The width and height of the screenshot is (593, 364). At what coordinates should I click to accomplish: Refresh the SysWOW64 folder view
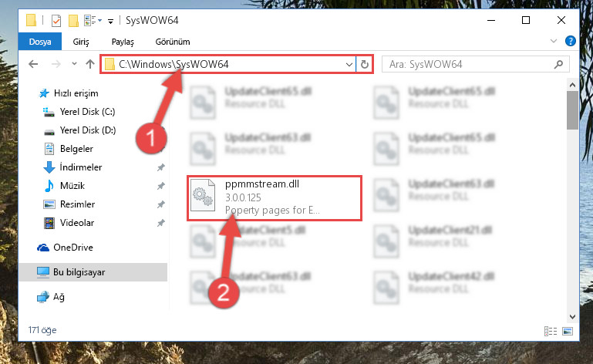point(365,64)
